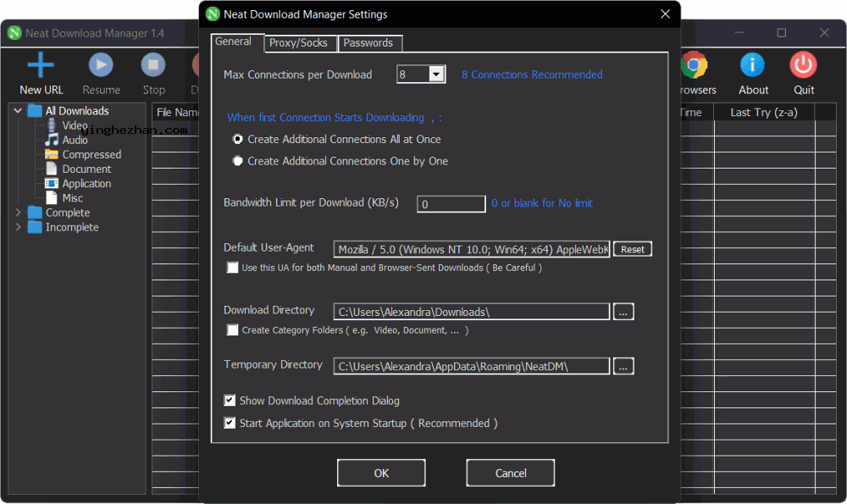847x504 pixels.
Task: Reset the Default User-Agent
Action: point(633,249)
